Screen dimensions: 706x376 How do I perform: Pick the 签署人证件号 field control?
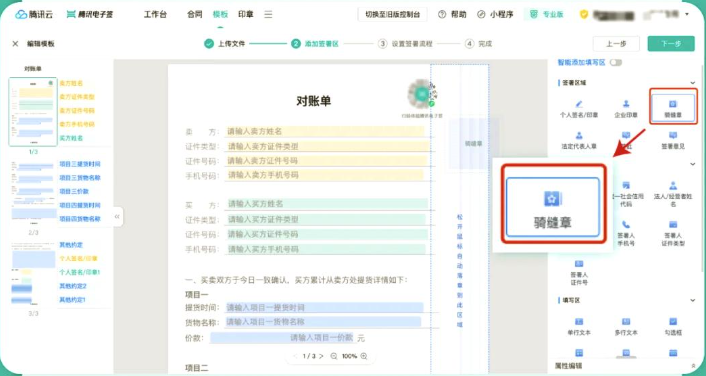pos(579,272)
